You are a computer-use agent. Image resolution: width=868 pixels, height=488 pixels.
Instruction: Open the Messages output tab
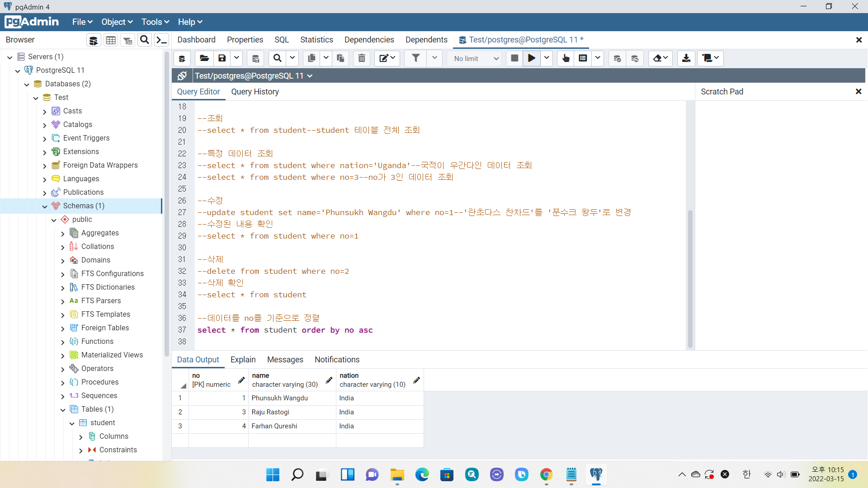pyautogui.click(x=285, y=360)
